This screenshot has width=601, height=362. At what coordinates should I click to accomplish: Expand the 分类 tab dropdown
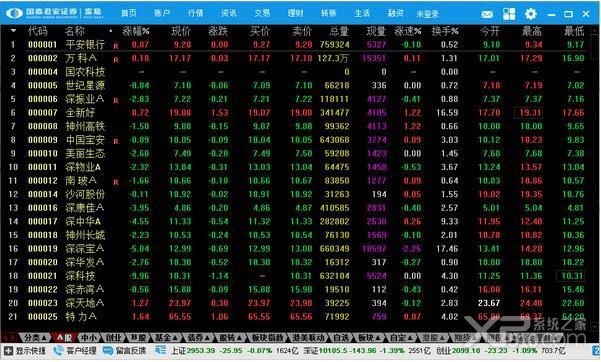click(x=44, y=338)
